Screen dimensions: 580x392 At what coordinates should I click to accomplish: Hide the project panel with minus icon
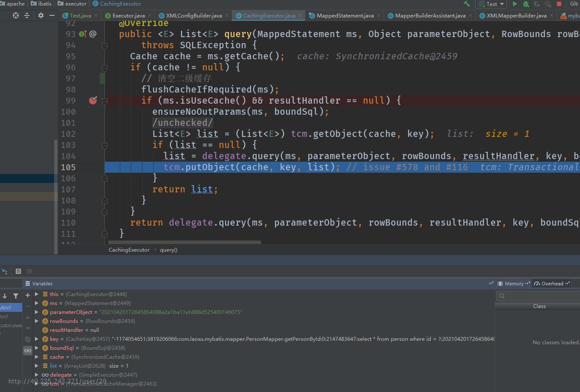(x=52, y=15)
